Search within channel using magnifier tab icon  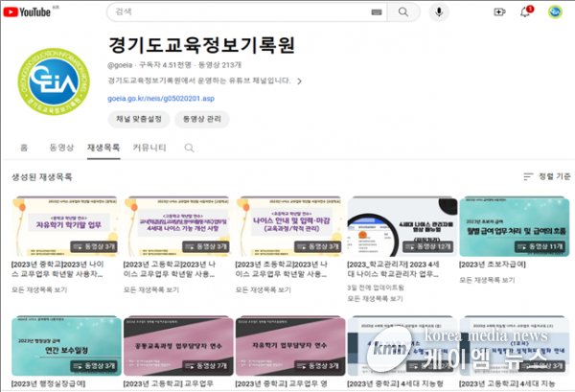tap(189, 148)
